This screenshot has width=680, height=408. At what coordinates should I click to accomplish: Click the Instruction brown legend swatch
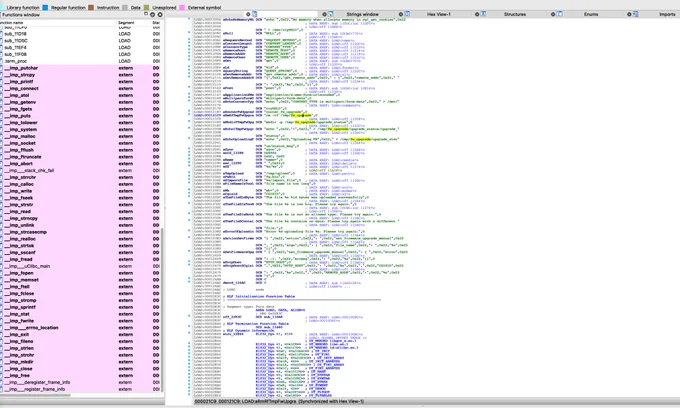coord(91,7)
